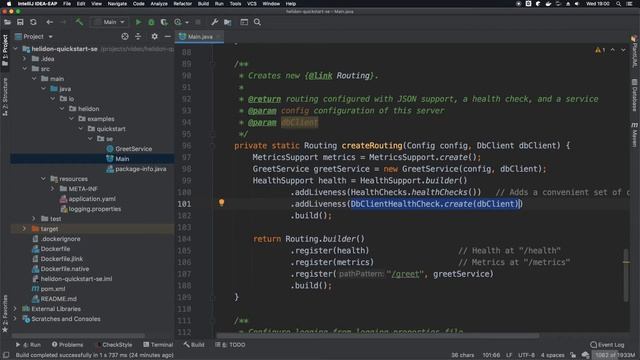Debug Main bug icon
The image size is (640, 360).
[x=151, y=22]
